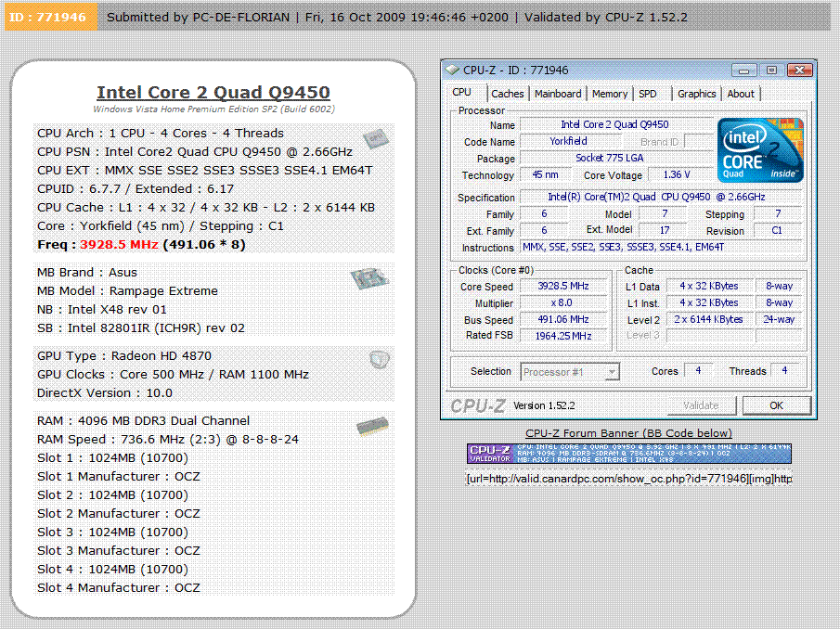Click the Slot 3 : 1024MB (10700) row
This screenshot has width=840, height=629.
(112, 533)
